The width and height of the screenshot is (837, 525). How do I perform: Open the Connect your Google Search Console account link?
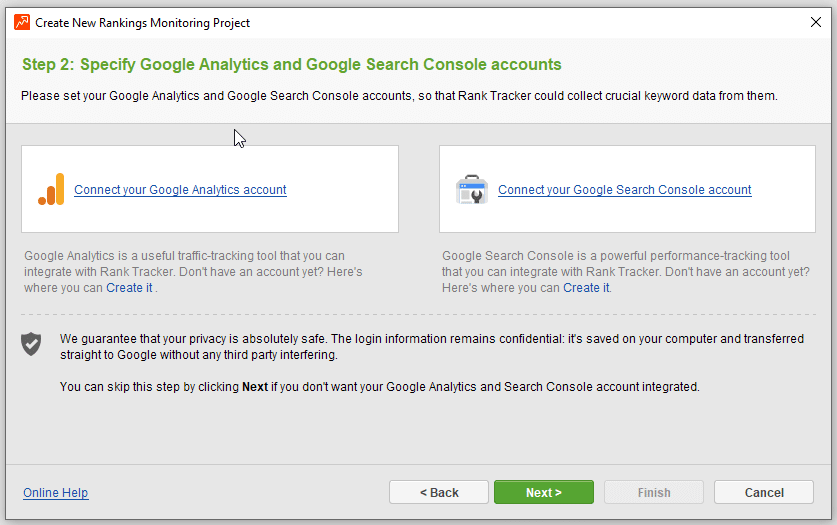(624, 190)
